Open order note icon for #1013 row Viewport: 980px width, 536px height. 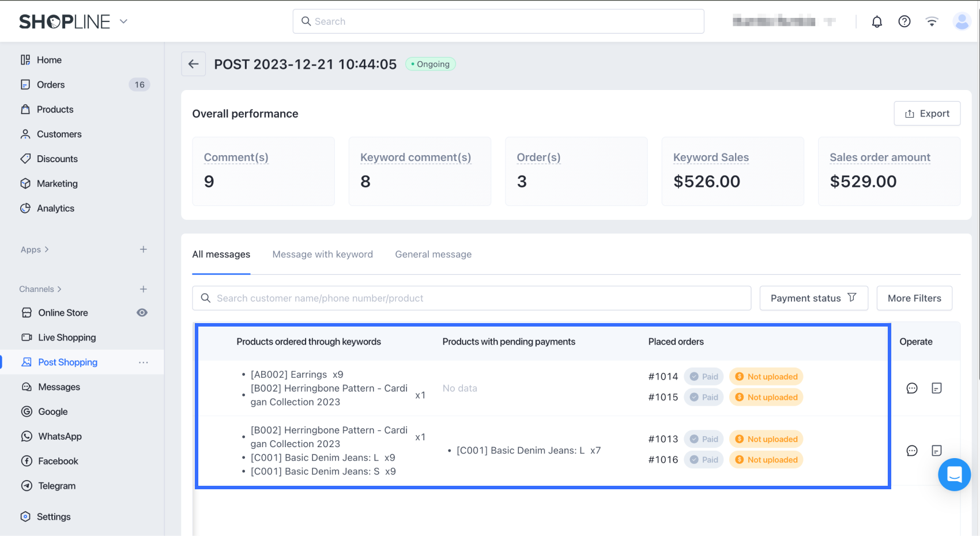click(x=937, y=451)
